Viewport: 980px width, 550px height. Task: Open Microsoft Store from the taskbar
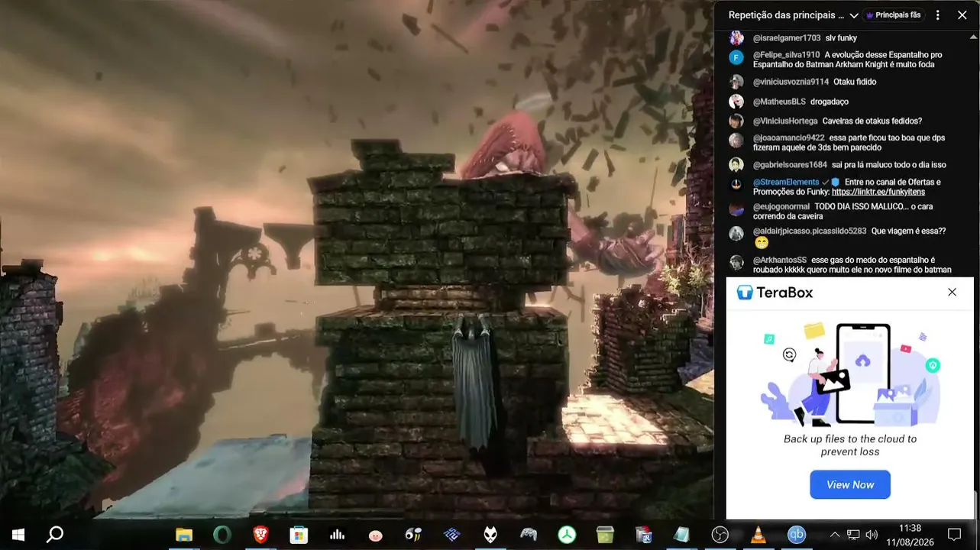pos(299,535)
